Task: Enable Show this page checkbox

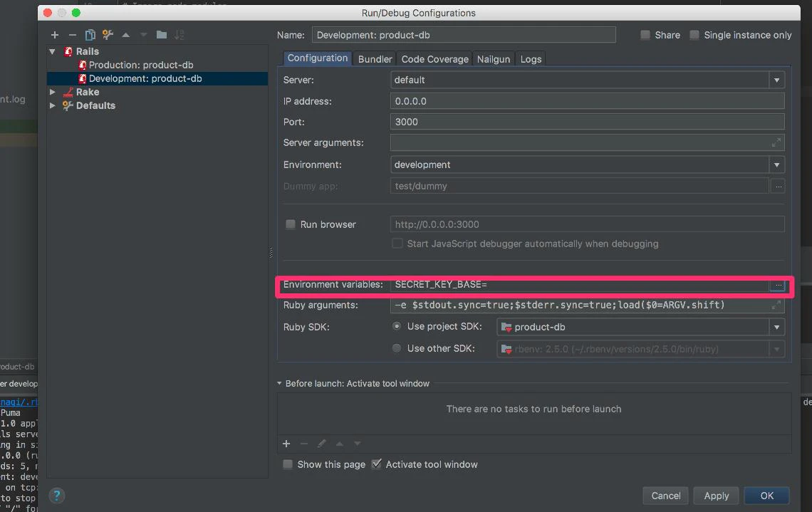Action: [x=288, y=464]
